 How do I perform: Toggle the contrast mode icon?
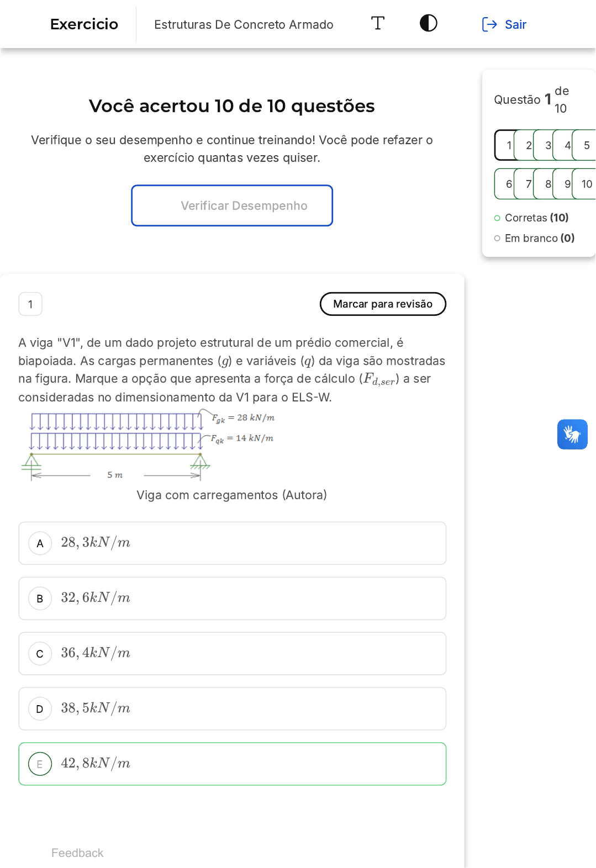click(x=428, y=23)
